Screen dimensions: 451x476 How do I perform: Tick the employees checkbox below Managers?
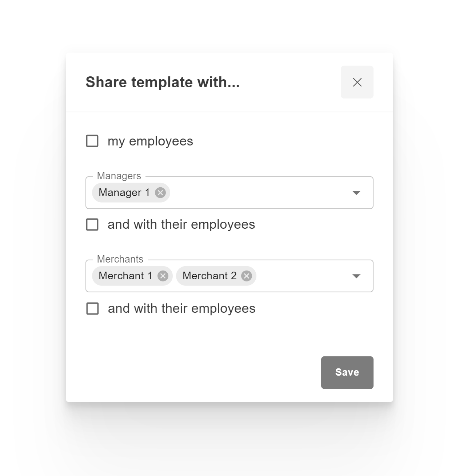click(92, 225)
